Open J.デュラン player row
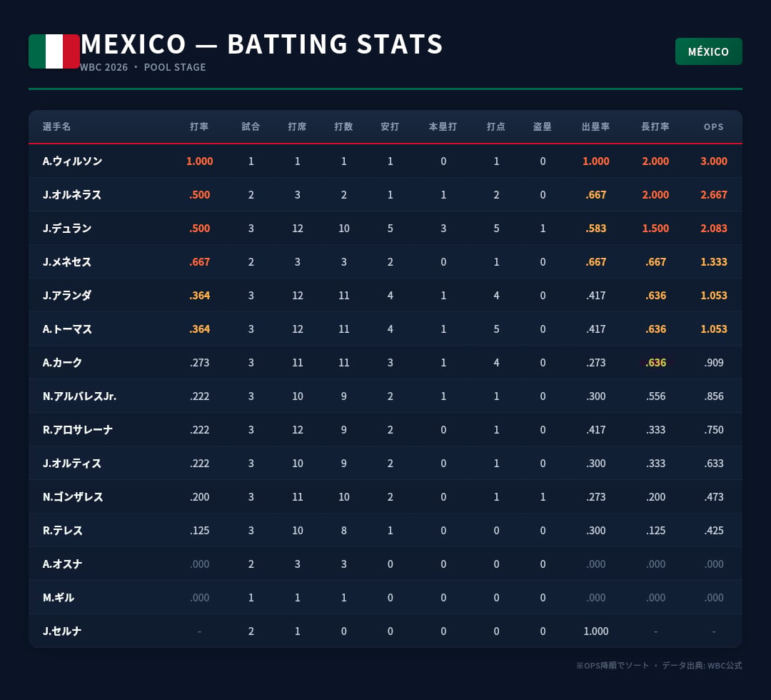Image resolution: width=771 pixels, height=700 pixels. coord(67,229)
